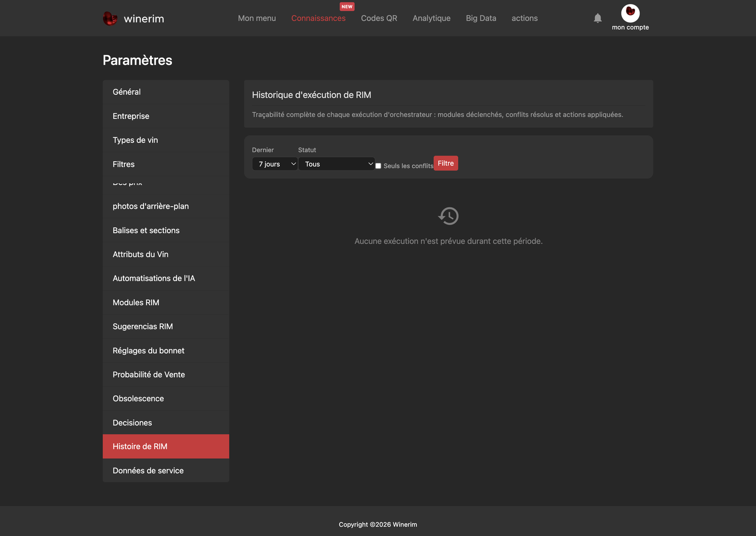Enable the Seuls les conflits checkbox

point(378,166)
